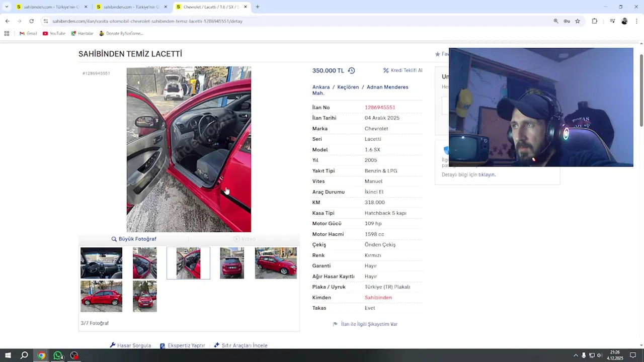Close the Chevrolet / Lacetti tab
This screenshot has width=644, height=362.
click(245, 7)
